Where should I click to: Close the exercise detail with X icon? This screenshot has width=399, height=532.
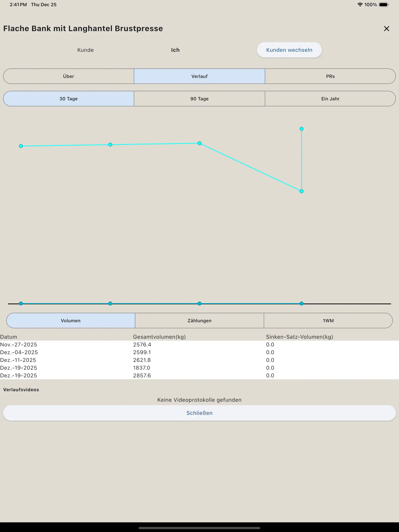pyautogui.click(x=386, y=29)
